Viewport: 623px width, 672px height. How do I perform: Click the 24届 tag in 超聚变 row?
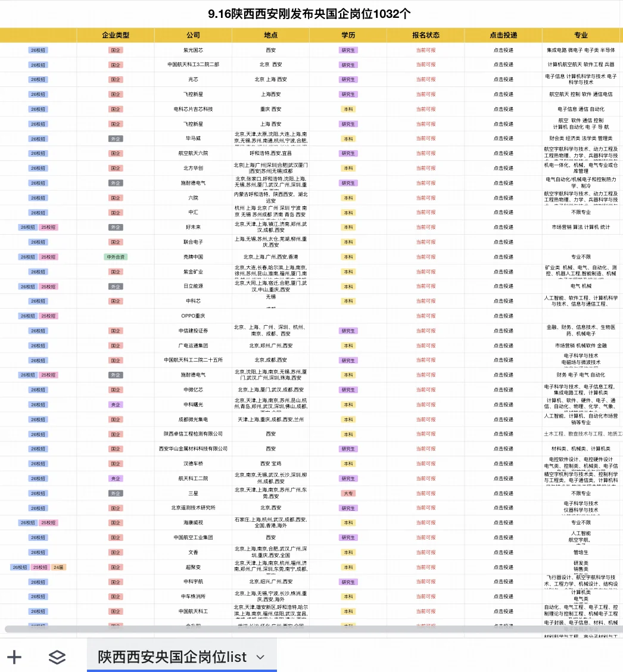[x=58, y=567]
